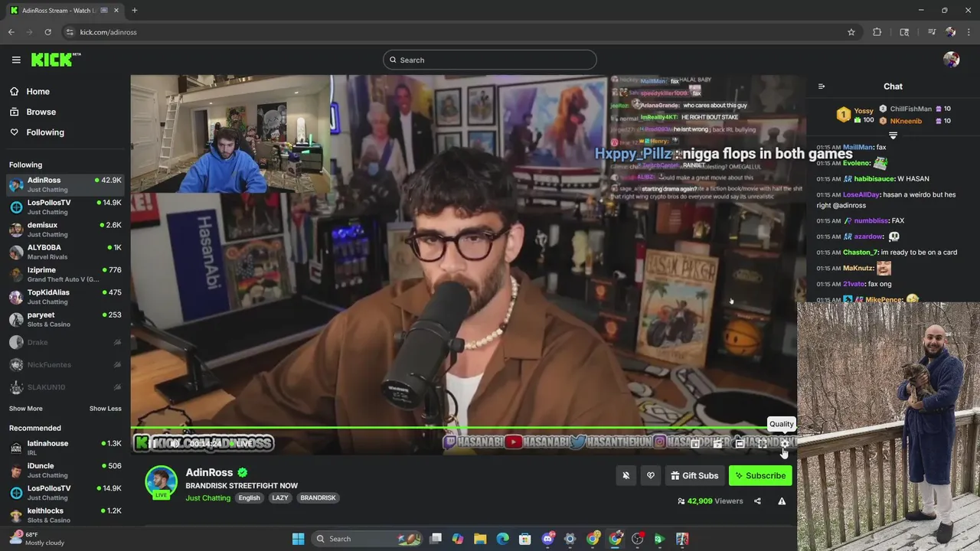
Task: Click the green stream progress bar
Action: (463, 428)
